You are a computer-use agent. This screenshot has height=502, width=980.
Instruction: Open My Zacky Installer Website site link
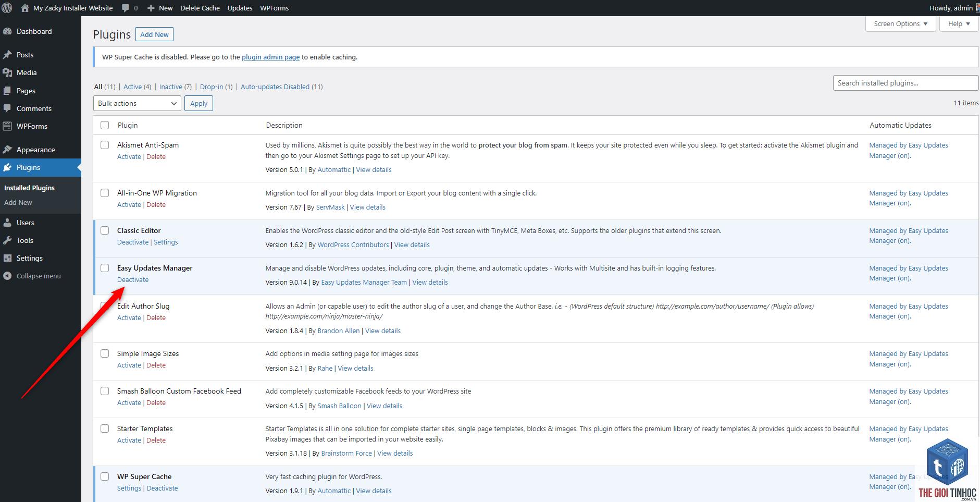73,8
